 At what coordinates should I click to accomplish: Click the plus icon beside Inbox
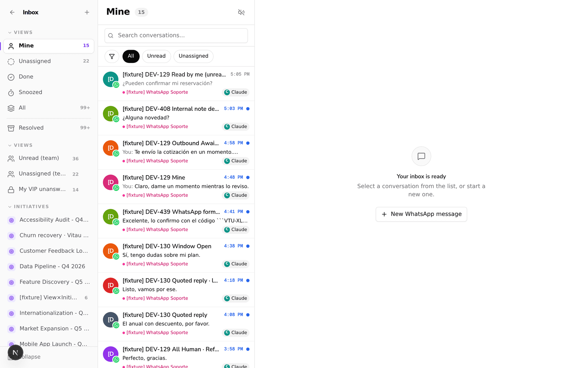coord(87,12)
